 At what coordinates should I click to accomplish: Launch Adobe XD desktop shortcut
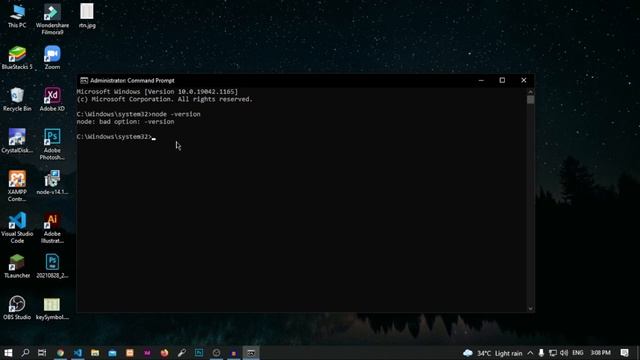[52, 99]
